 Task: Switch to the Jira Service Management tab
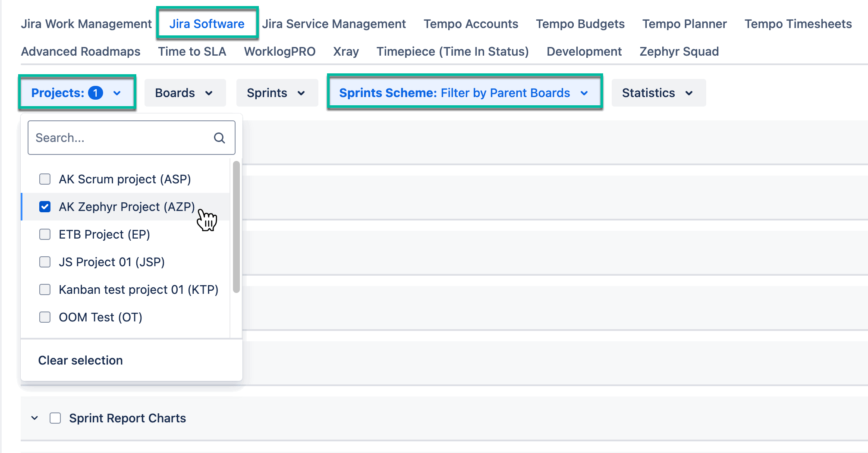point(334,24)
